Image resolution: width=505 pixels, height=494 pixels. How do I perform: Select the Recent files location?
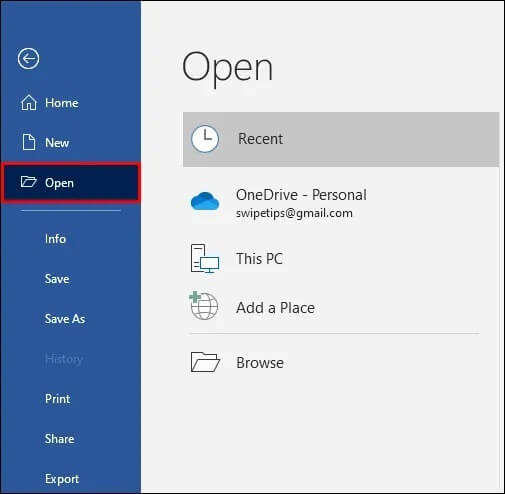point(341,139)
